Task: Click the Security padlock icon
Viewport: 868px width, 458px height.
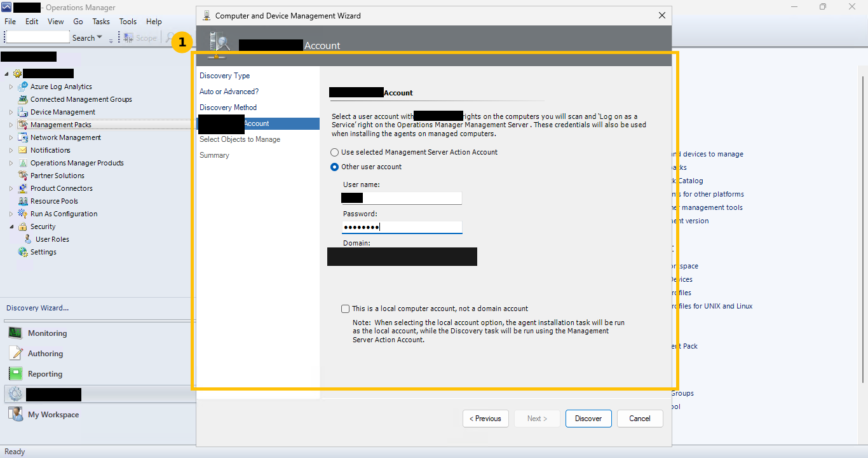Action: click(23, 226)
